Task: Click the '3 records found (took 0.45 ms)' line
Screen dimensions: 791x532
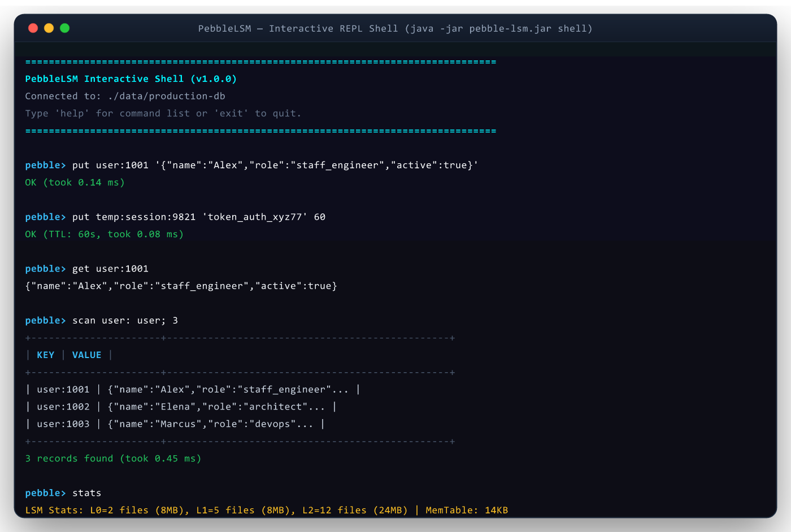Action: 113,458
